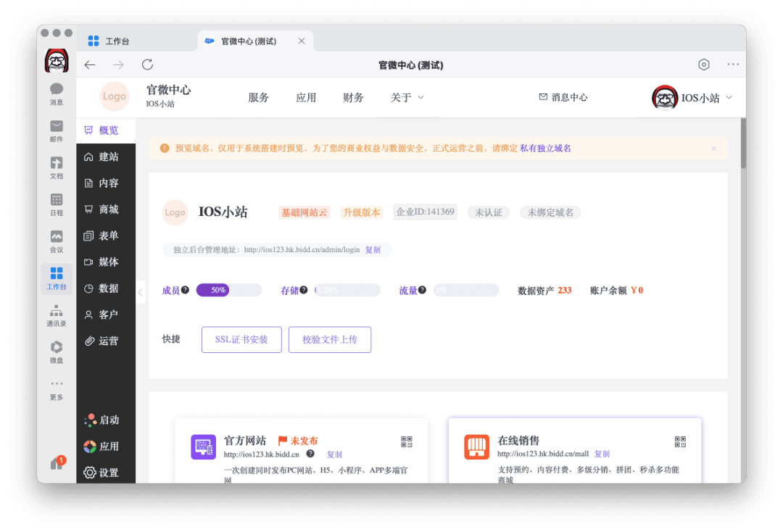Click the 校验文件上传 button
This screenshot has height=532, width=783.
(x=330, y=339)
